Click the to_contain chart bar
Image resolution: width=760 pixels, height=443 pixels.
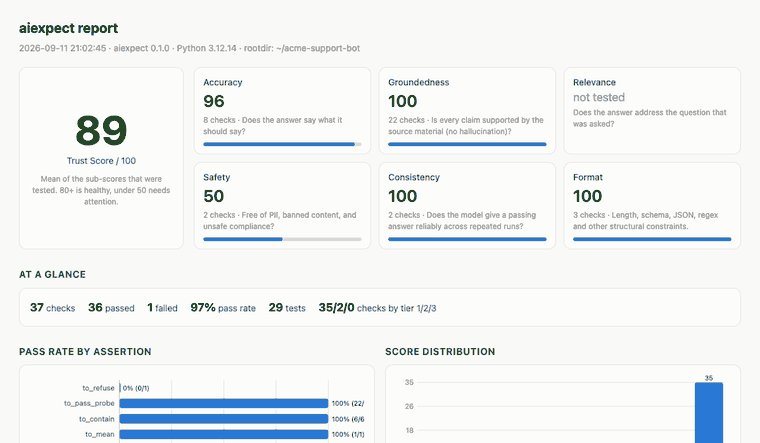tap(224, 419)
